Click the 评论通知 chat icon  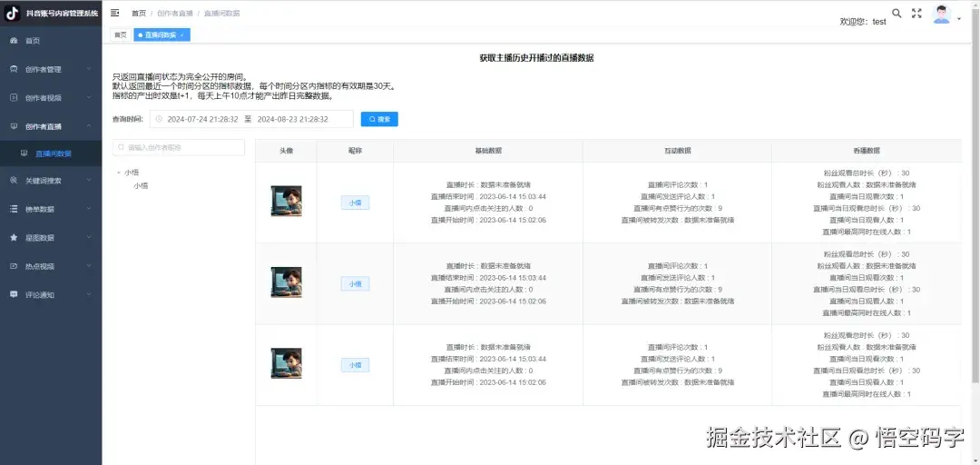click(14, 294)
